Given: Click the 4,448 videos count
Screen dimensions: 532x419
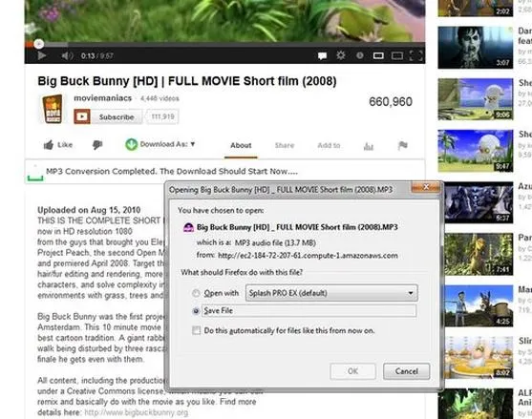Looking at the screenshot, I should [160, 98].
